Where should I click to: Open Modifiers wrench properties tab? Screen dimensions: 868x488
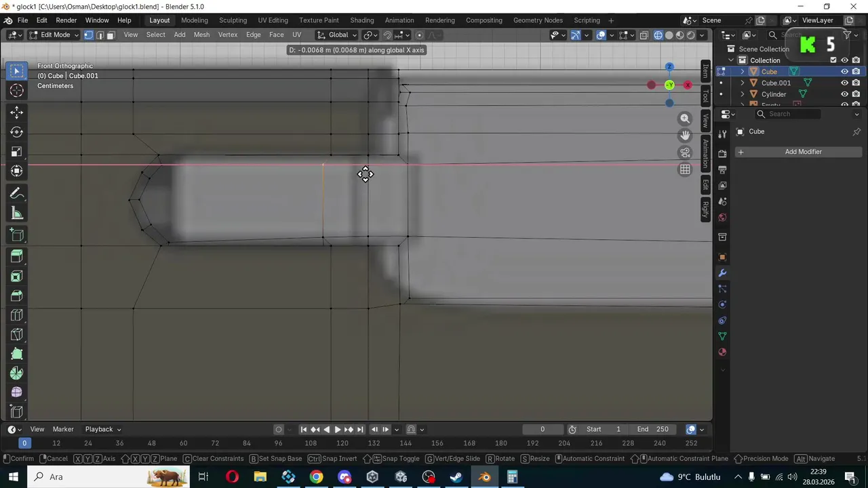[x=722, y=273]
